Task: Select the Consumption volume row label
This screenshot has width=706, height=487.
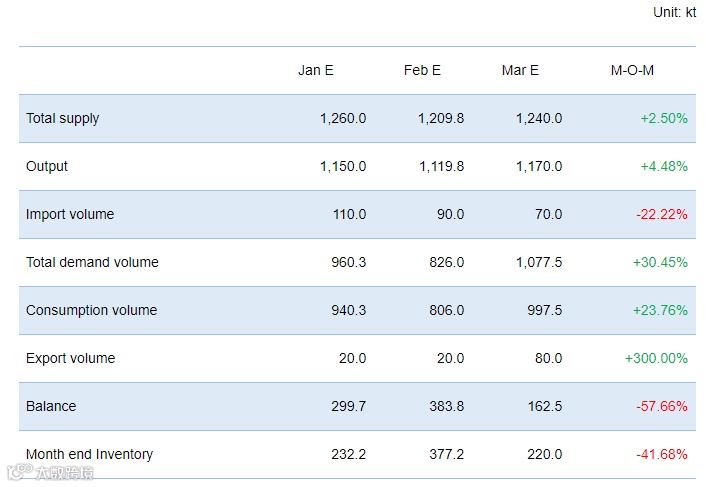Action: click(91, 310)
